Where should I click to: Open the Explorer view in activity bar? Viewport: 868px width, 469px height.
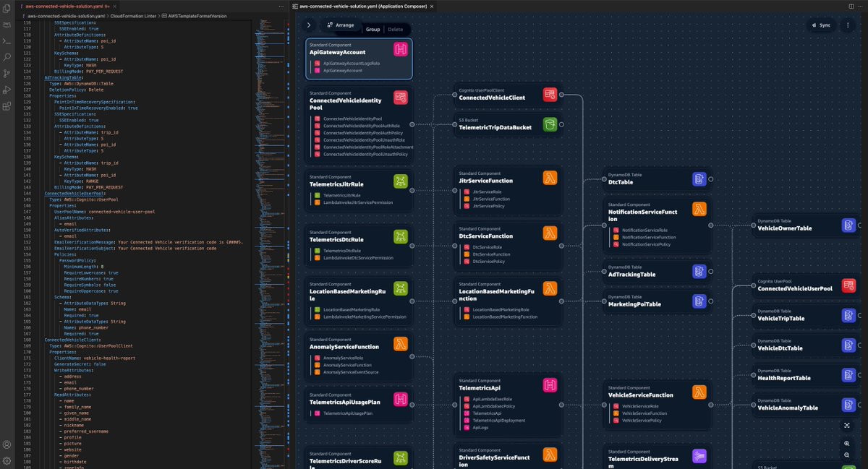pos(7,9)
